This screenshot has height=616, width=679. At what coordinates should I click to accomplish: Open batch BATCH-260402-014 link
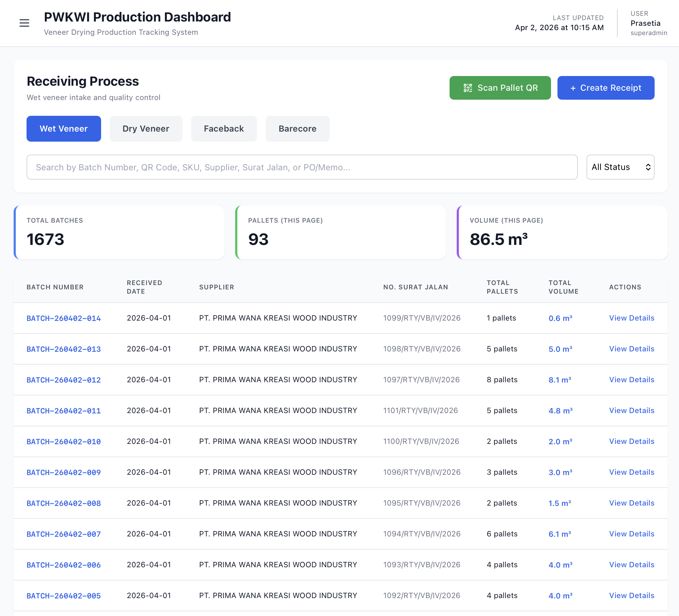[64, 318]
